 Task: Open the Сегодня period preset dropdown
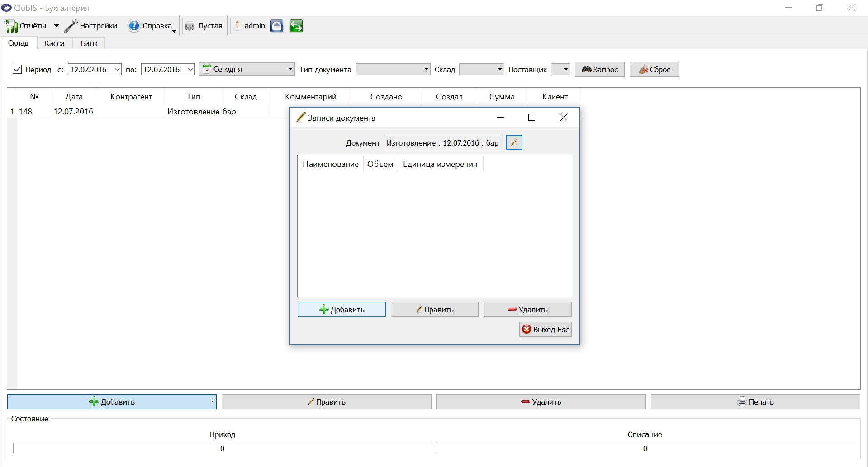[247, 69]
